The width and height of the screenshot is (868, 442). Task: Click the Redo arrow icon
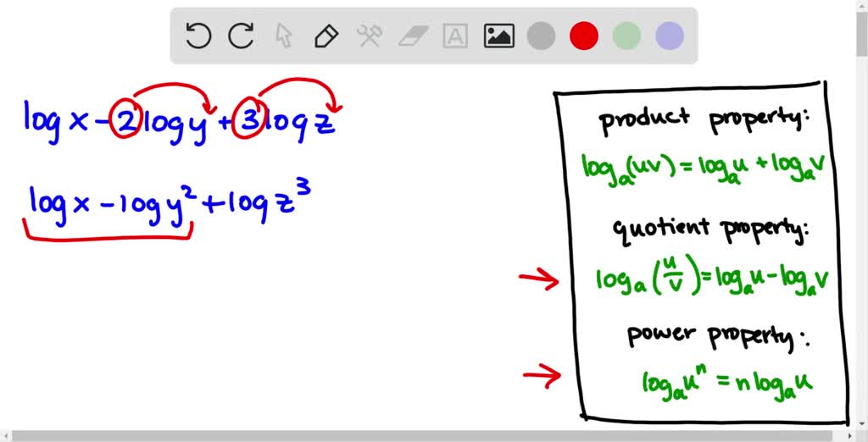click(x=241, y=36)
